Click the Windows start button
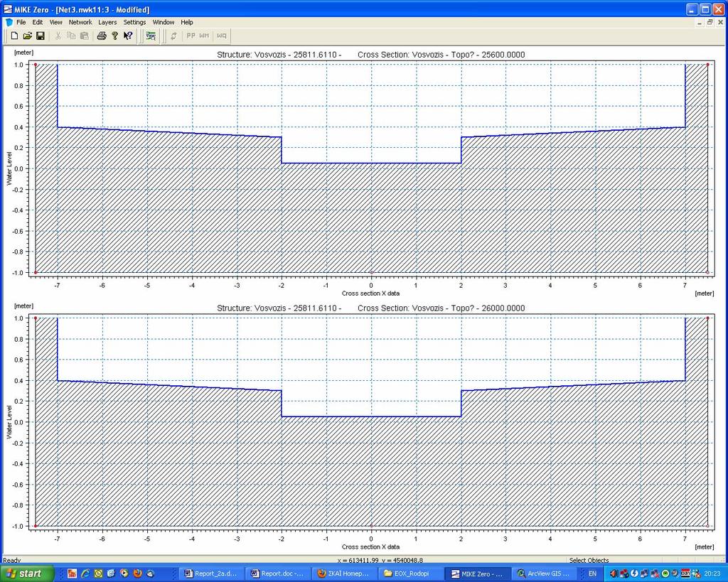Image resolution: width=728 pixels, height=582 pixels. [x=26, y=573]
